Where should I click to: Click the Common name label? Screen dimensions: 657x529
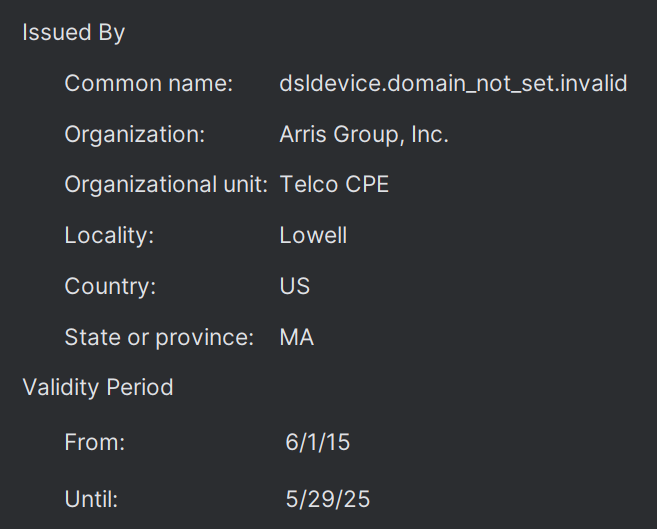click(148, 84)
